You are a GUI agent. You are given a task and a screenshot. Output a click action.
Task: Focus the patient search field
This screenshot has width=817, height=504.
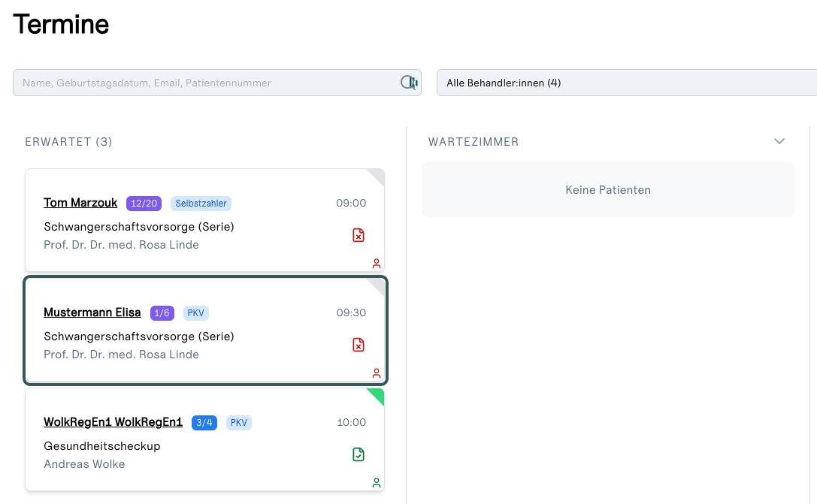pos(216,83)
